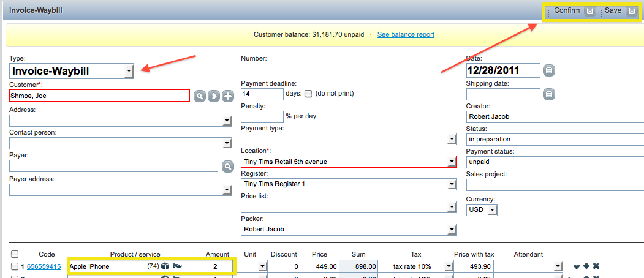Check the row 1 Apple iPhone checkbox
This screenshot has width=644, height=278.
[x=14, y=266]
